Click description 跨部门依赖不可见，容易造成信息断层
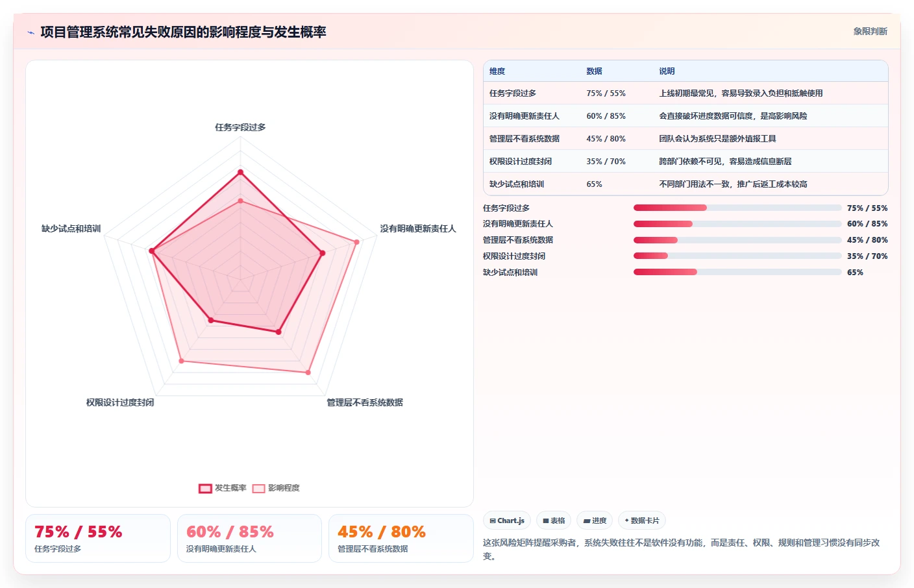Screen dimensions: 914x588 [725, 162]
